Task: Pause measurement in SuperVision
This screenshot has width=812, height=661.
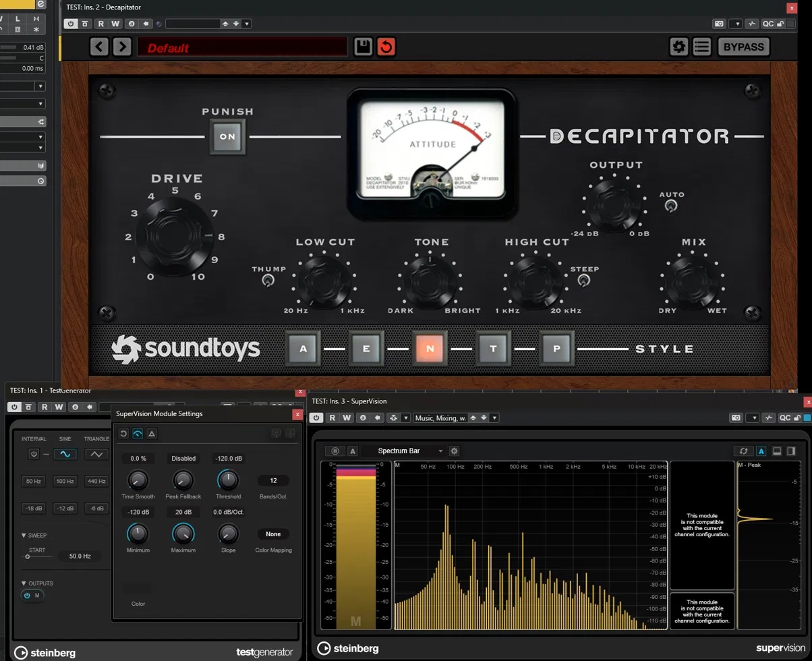Action: 335,451
